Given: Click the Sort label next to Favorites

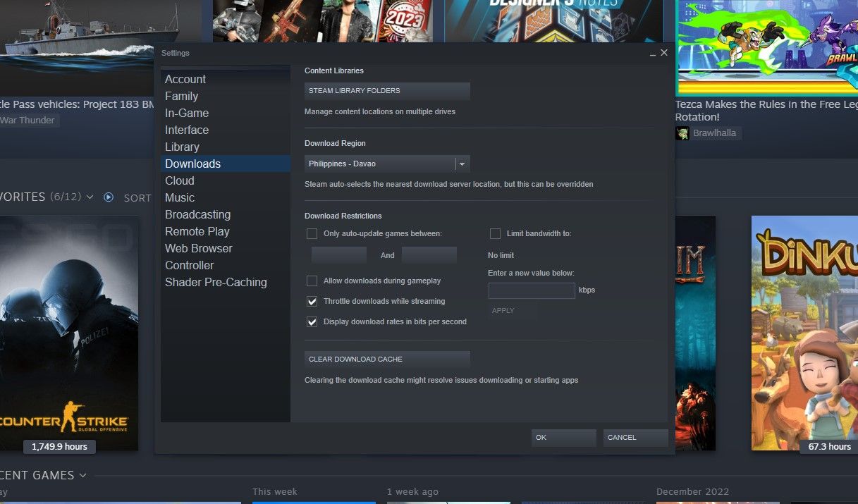Looking at the screenshot, I should click(x=137, y=198).
